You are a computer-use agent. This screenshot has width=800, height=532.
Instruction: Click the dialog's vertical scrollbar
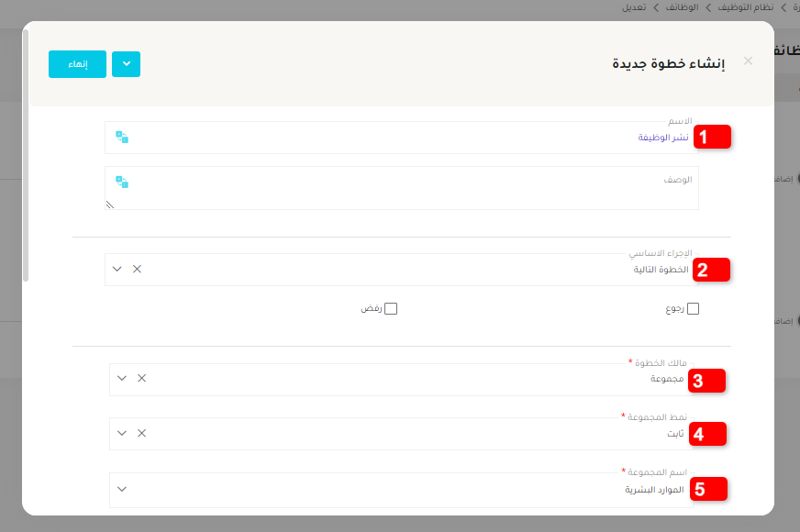(x=26, y=156)
